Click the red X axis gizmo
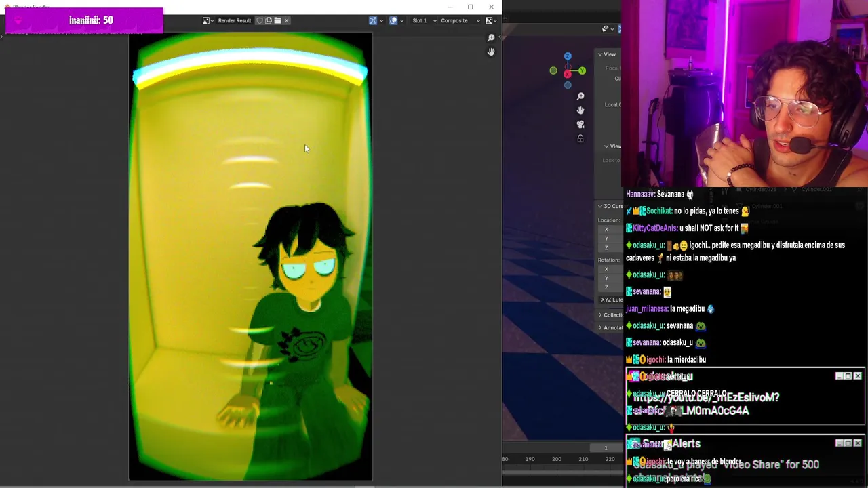Screen dimensions: 868x488 click(x=568, y=73)
